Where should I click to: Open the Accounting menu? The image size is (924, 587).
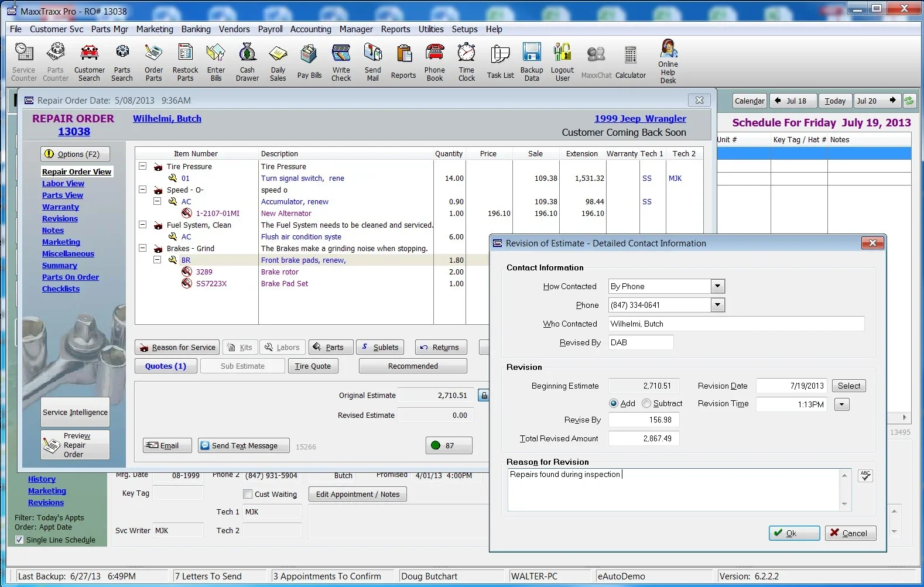[x=310, y=29]
